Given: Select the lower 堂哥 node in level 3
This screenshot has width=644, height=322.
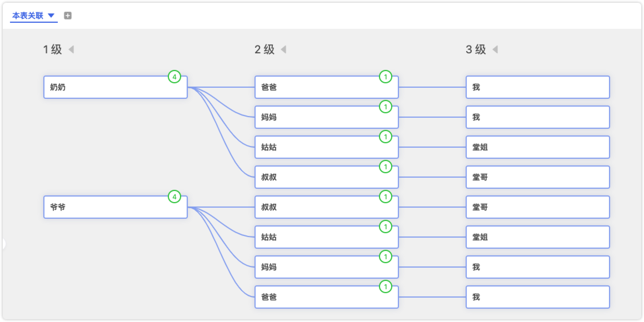Looking at the screenshot, I should point(537,208).
